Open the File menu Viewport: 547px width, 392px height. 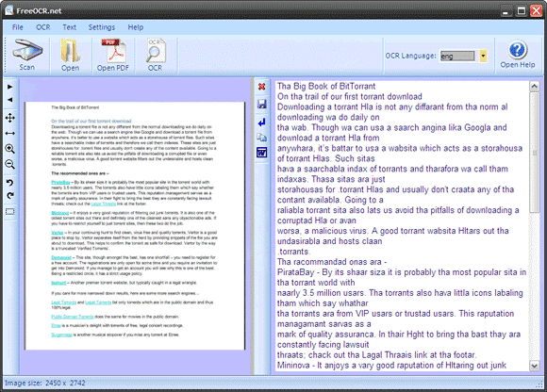point(17,27)
